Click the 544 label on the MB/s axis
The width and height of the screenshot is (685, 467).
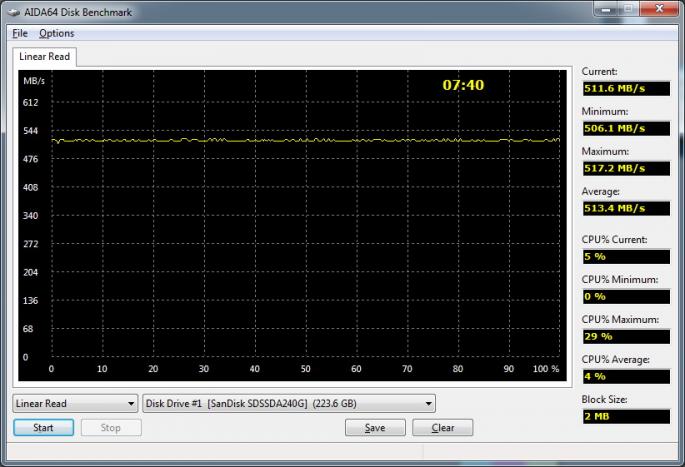click(31, 131)
